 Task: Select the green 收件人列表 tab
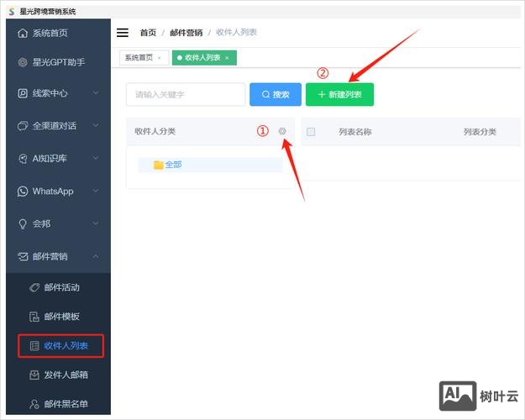[202, 58]
